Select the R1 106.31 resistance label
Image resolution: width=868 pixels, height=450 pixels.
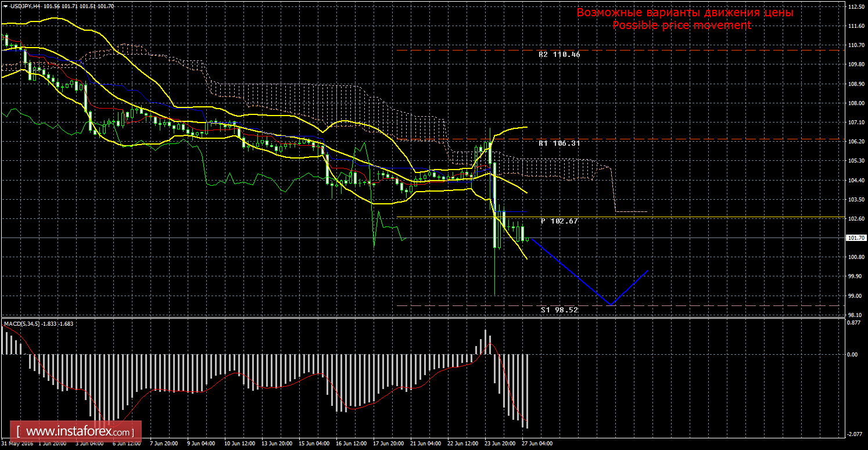coord(559,143)
